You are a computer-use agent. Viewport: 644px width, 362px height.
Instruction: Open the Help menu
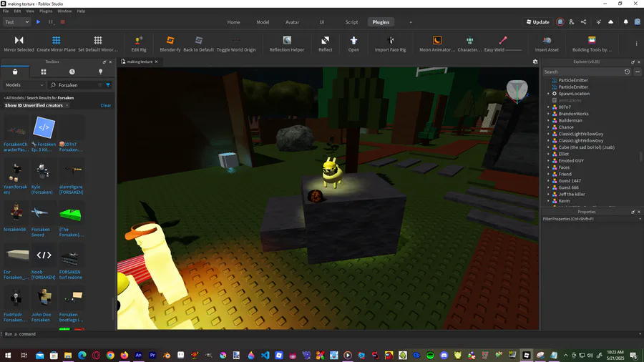pos(82,11)
